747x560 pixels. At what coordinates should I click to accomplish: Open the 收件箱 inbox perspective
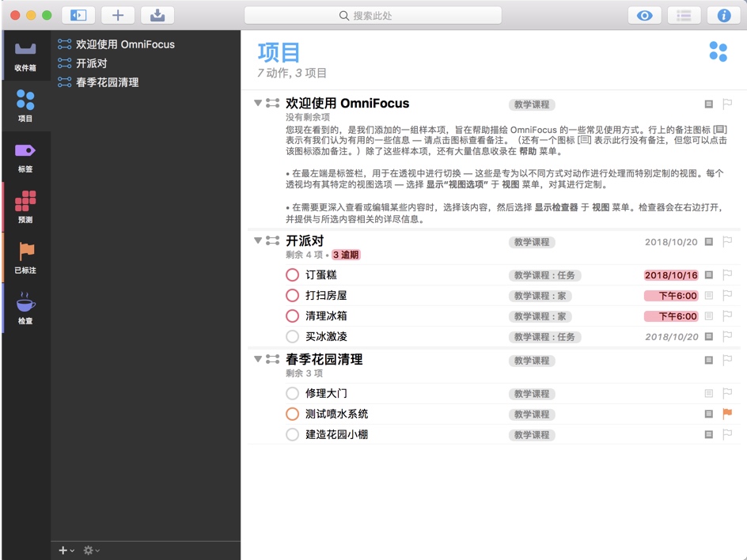(x=25, y=55)
